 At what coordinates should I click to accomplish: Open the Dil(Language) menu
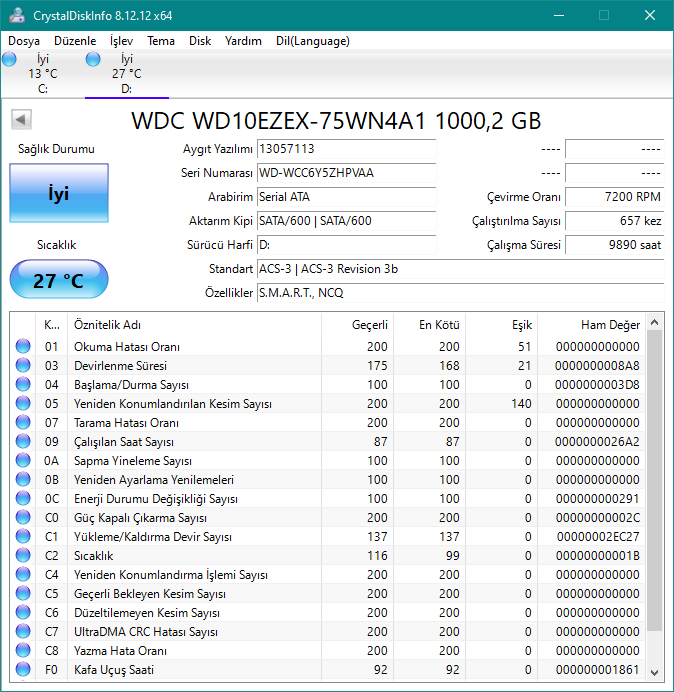(x=313, y=41)
